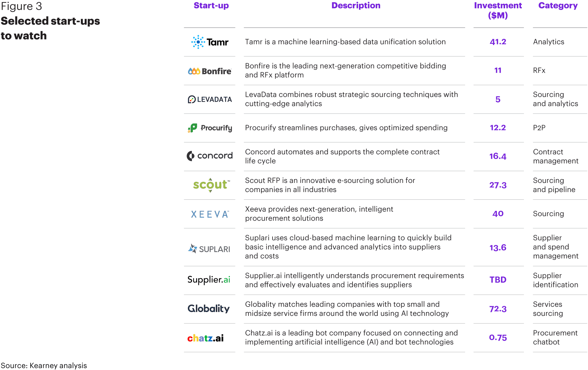Select the 72.3 investment value for Globality
This screenshot has width=588, height=370.
click(x=498, y=309)
